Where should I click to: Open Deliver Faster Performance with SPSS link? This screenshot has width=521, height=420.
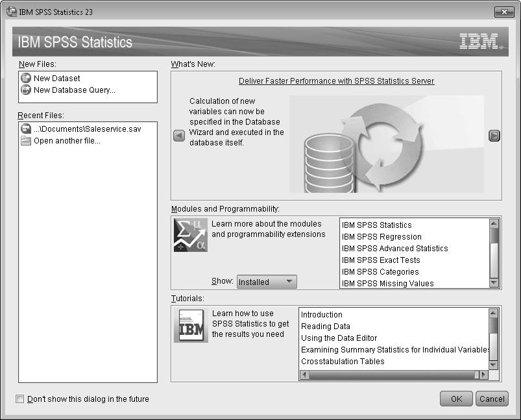pyautogui.click(x=336, y=80)
